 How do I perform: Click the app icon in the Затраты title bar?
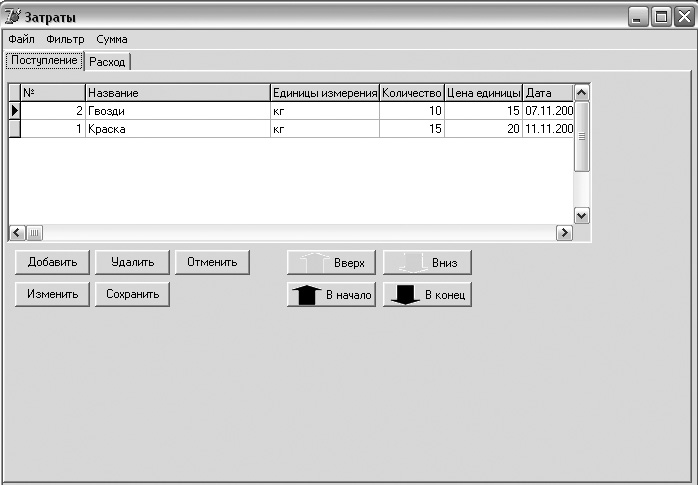[12, 17]
